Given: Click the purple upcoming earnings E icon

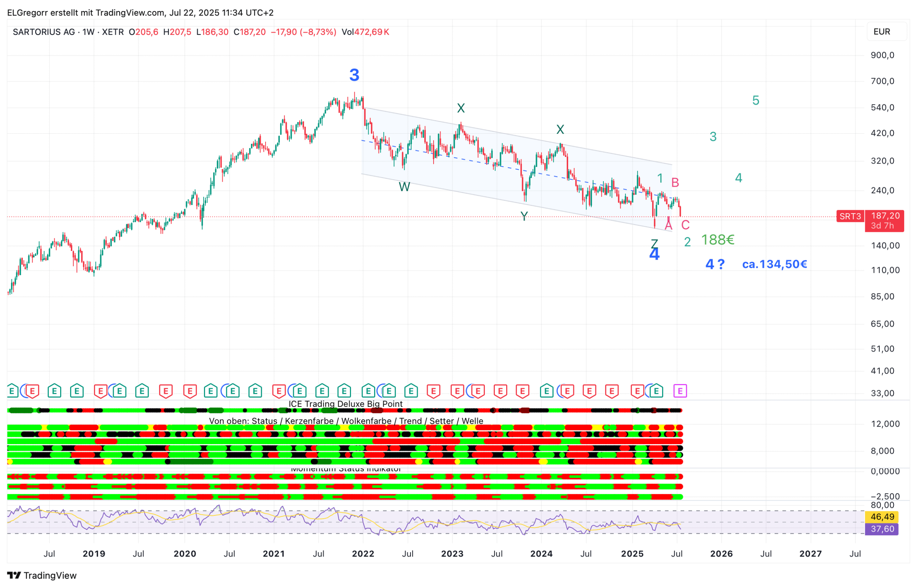Looking at the screenshot, I should 680,391.
